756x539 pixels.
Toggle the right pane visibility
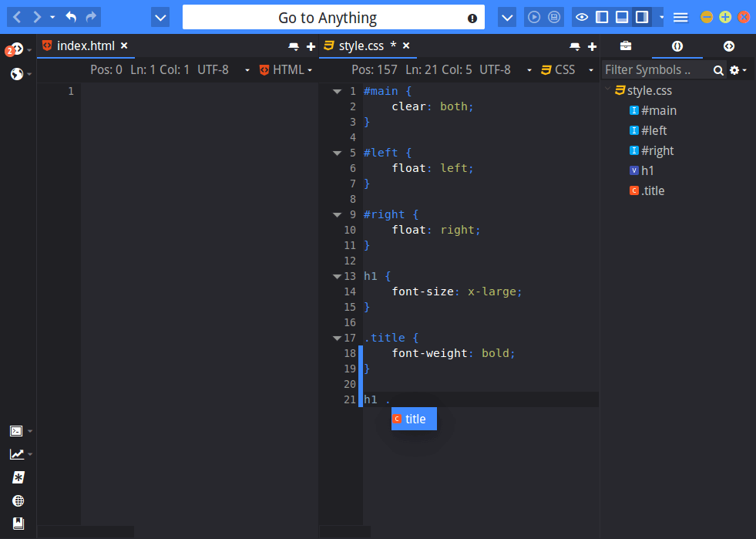coord(642,18)
